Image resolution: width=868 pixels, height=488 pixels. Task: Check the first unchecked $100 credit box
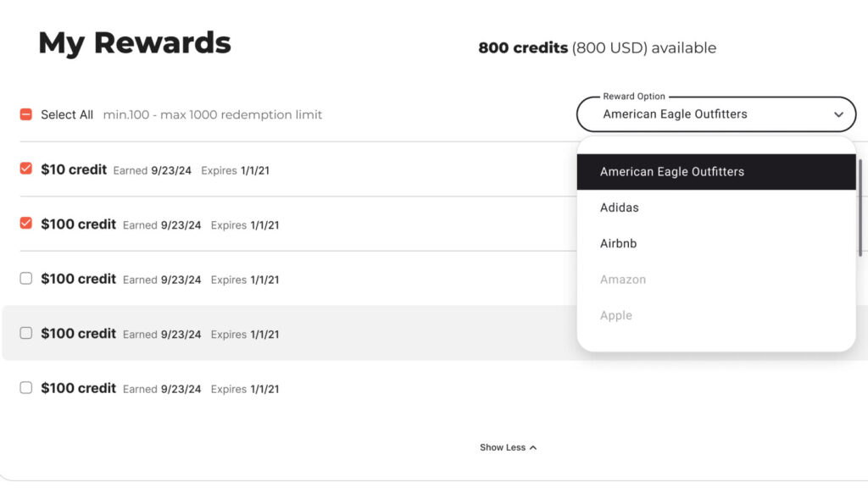25,278
